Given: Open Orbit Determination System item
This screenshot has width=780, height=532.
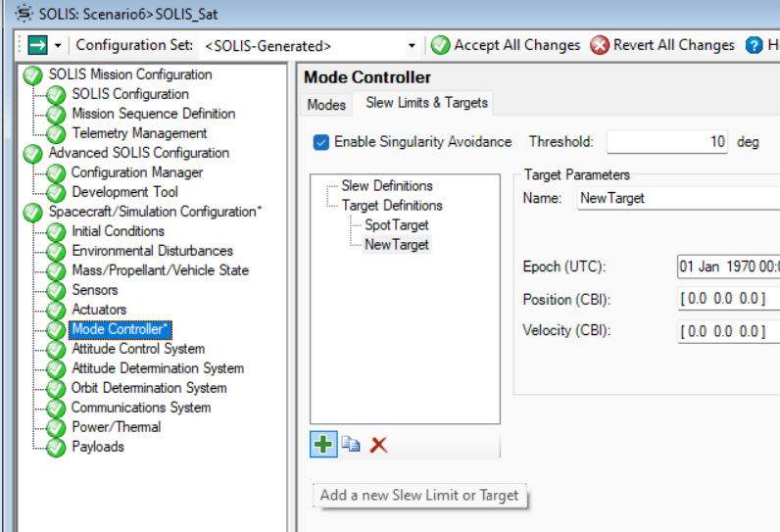Looking at the screenshot, I should [149, 388].
